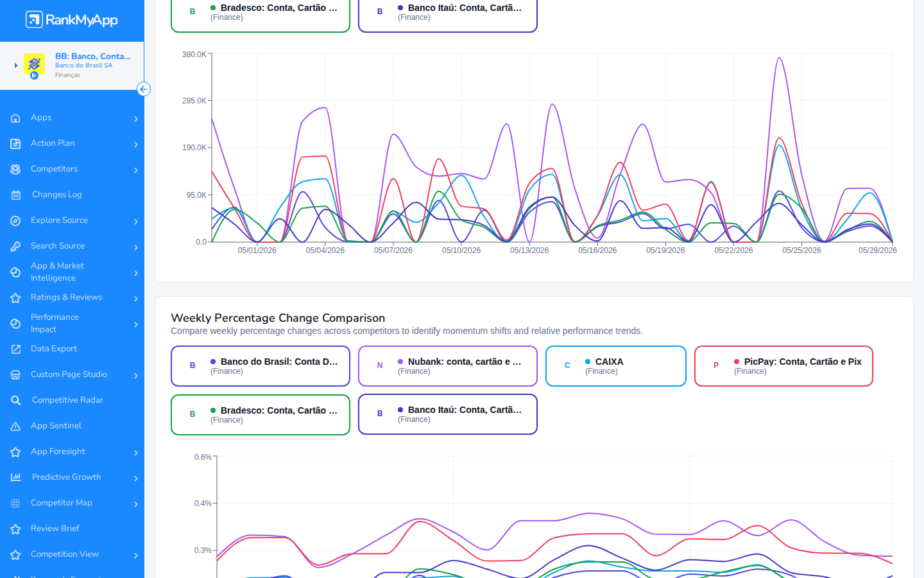Expand the Ratings & Reviews chevron
Image resolution: width=924 pixels, height=578 pixels.
tap(136, 299)
